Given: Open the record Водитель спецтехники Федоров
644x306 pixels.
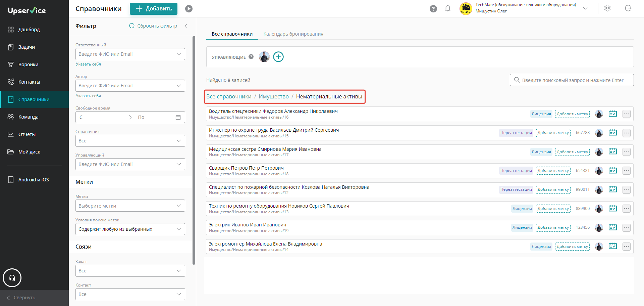Looking at the screenshot, I should pyautogui.click(x=273, y=111).
